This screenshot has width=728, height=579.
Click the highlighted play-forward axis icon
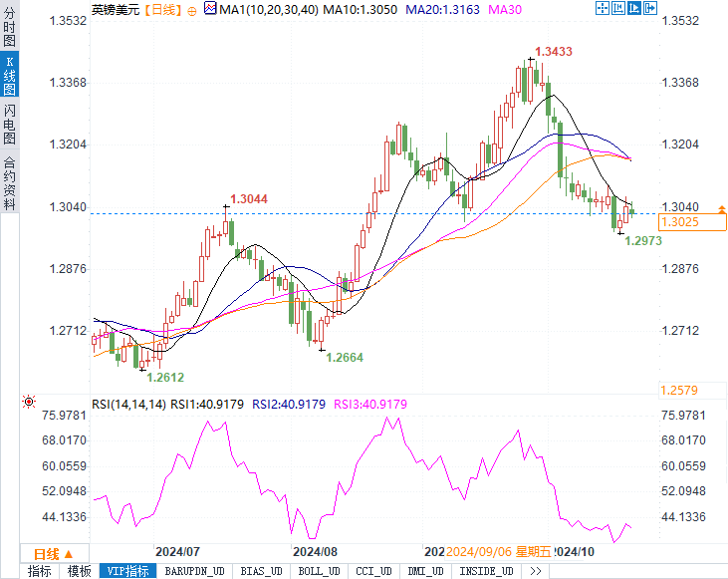tap(634, 8)
